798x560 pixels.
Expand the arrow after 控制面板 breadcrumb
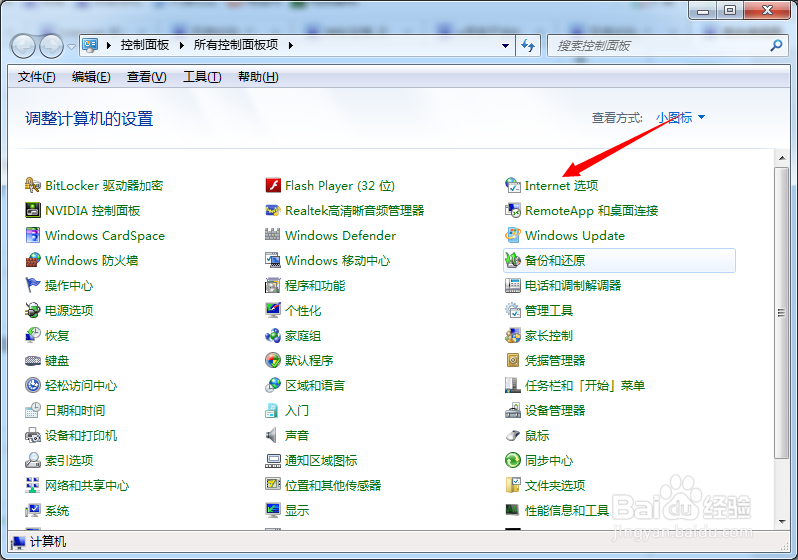click(x=182, y=45)
